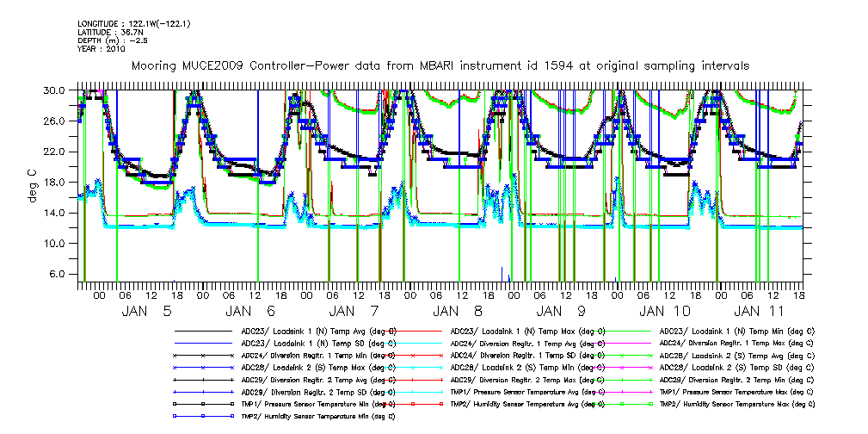The width and height of the screenshot is (868, 434).
Task: Click the 6.0 y-axis tick value
Action: tap(58, 274)
